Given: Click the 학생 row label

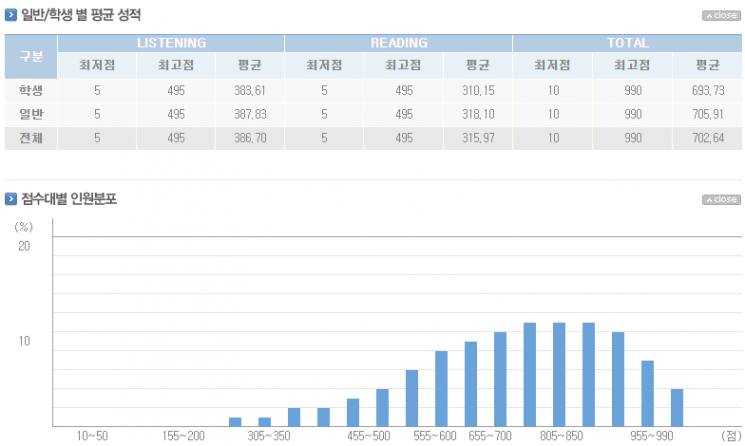Looking at the screenshot, I should pyautogui.click(x=31, y=90).
